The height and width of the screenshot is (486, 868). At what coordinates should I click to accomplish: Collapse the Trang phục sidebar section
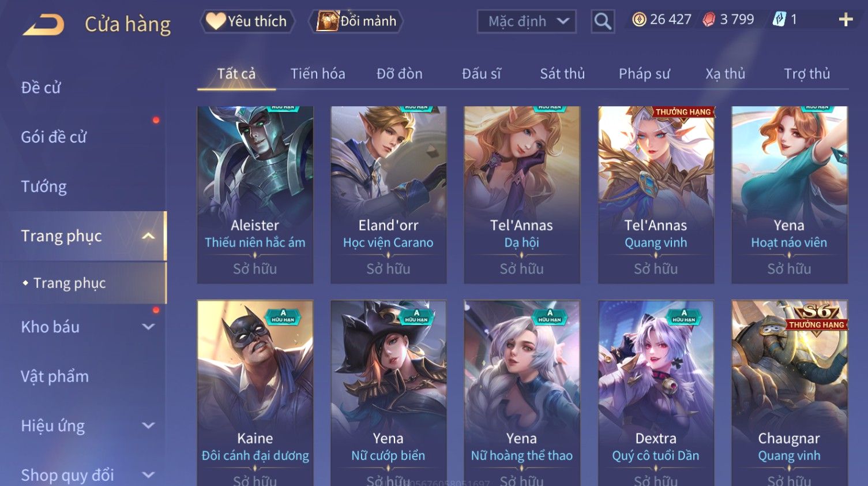[148, 236]
